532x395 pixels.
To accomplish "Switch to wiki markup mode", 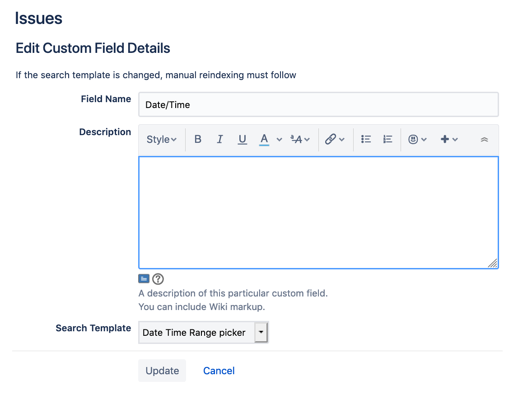I will click(x=144, y=278).
